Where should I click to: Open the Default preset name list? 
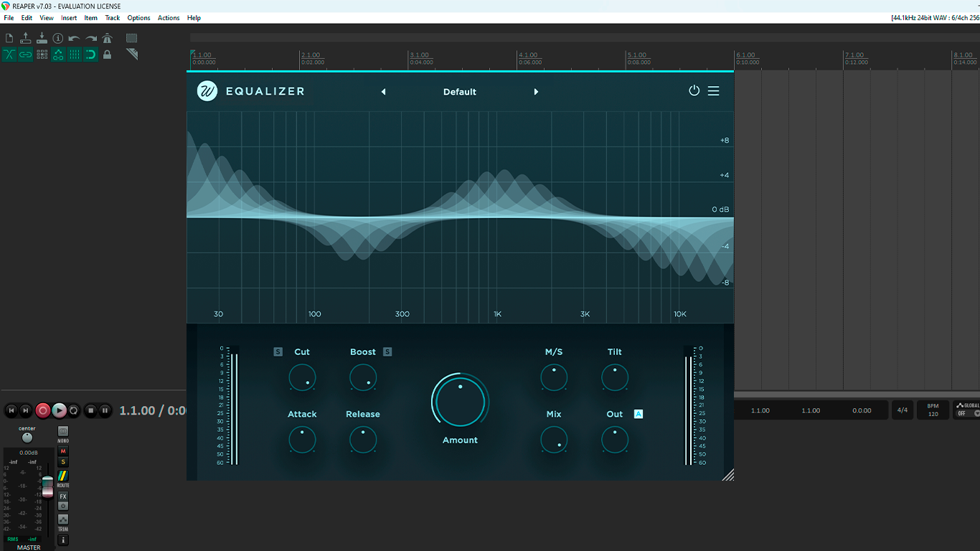[460, 92]
